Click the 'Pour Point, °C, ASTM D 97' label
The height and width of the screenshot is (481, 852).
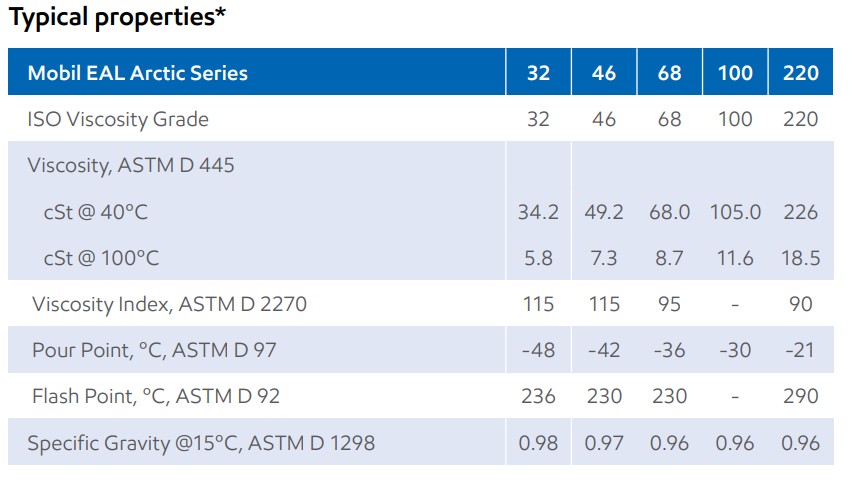(154, 350)
